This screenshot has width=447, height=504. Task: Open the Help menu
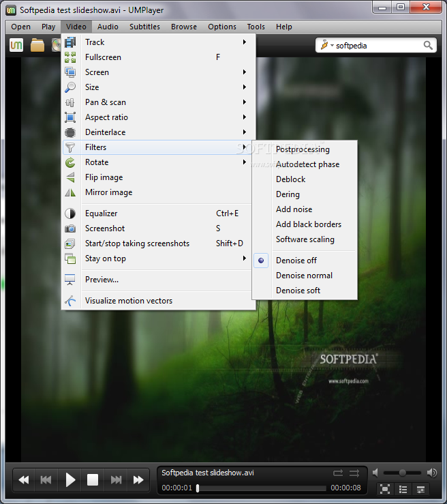tap(284, 27)
